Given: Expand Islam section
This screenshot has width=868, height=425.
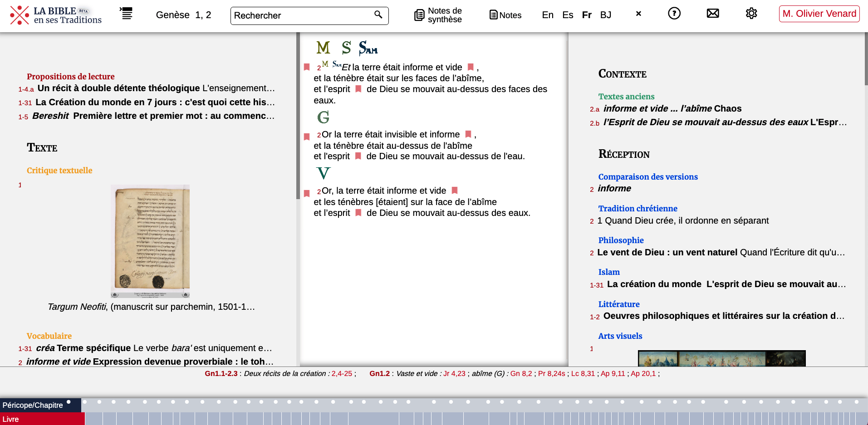Looking at the screenshot, I should [609, 272].
